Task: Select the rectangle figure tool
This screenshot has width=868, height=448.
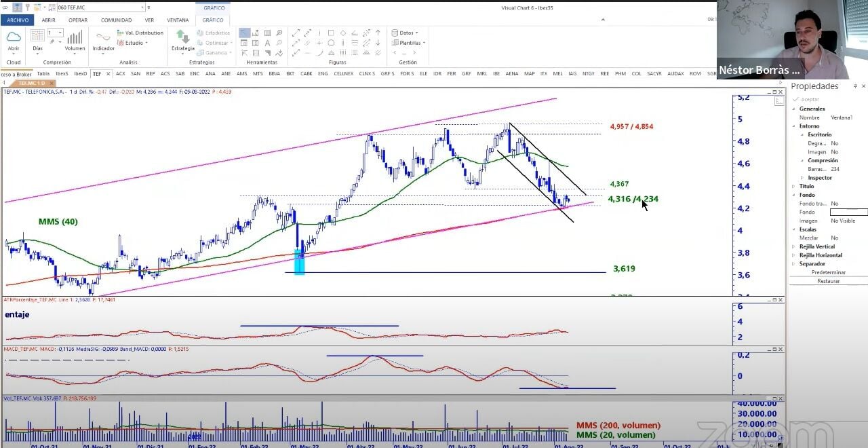Action: coord(331,33)
